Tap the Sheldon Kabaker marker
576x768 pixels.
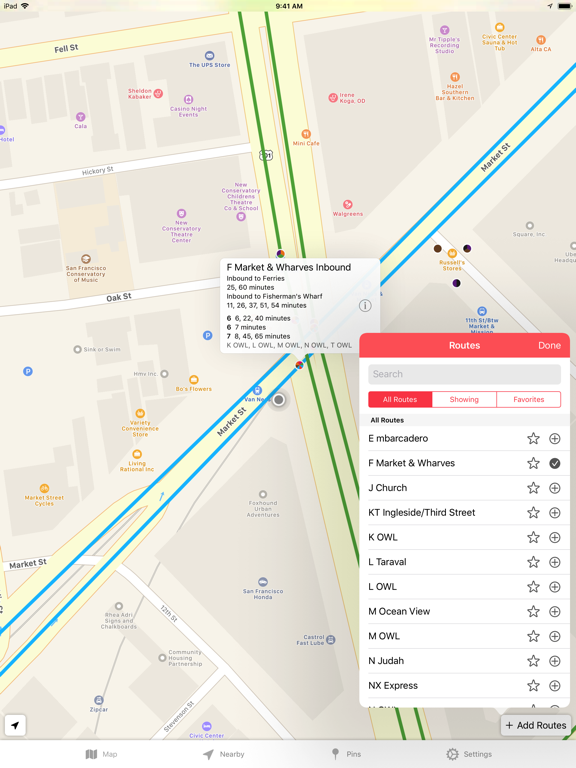coord(158,94)
